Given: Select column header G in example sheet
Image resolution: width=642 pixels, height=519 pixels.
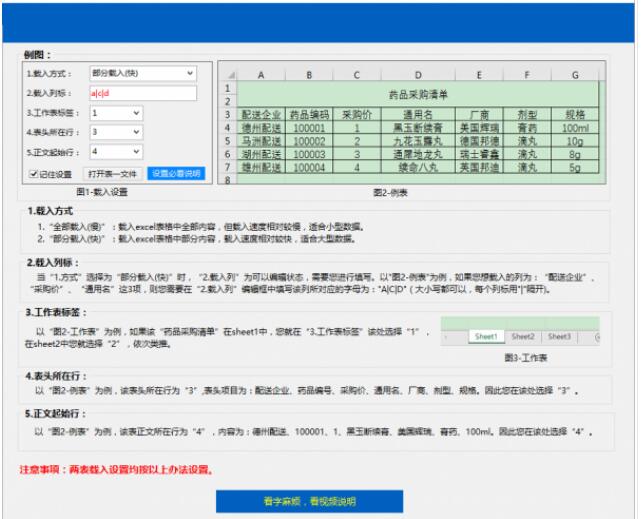Looking at the screenshot, I should coord(575,75).
